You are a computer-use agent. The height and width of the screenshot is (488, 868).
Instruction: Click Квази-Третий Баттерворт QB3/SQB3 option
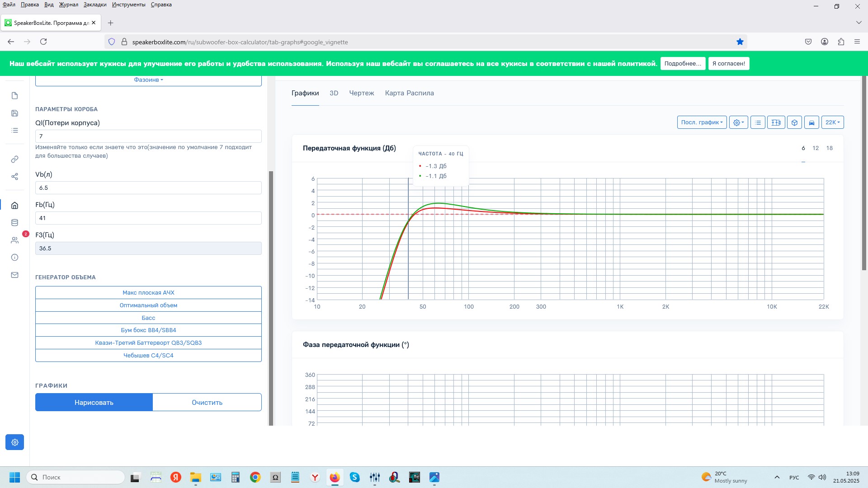(148, 343)
